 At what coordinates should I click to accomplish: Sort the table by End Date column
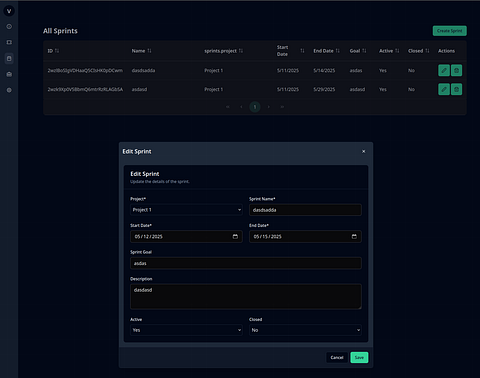pos(338,51)
